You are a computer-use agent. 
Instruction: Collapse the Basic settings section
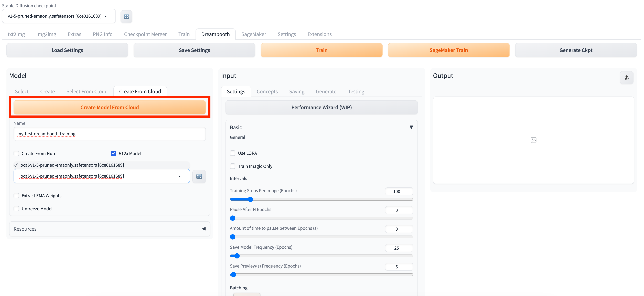click(x=411, y=127)
